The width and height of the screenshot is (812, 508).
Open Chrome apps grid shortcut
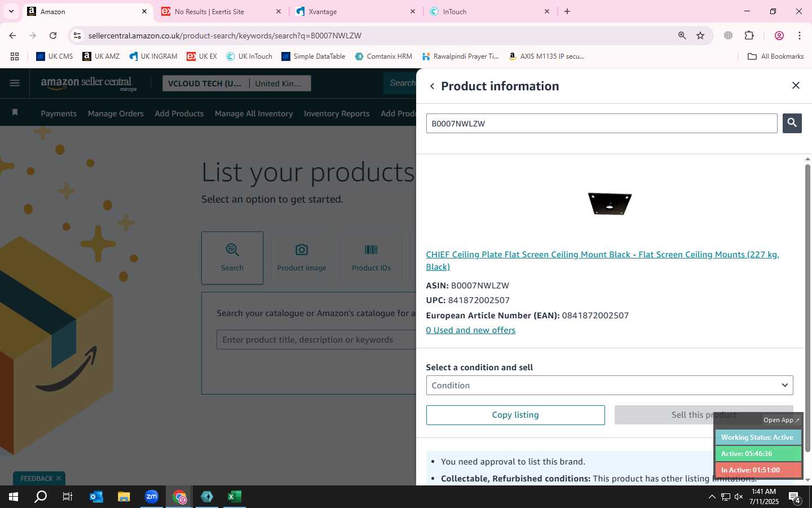(x=15, y=56)
